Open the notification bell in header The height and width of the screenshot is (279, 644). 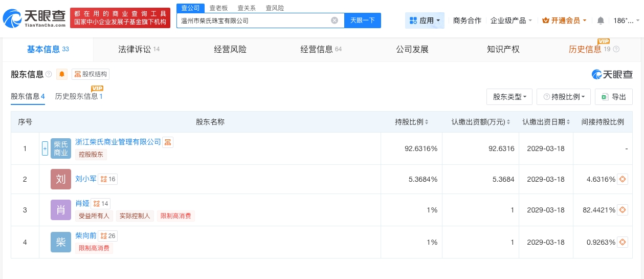[x=601, y=20]
